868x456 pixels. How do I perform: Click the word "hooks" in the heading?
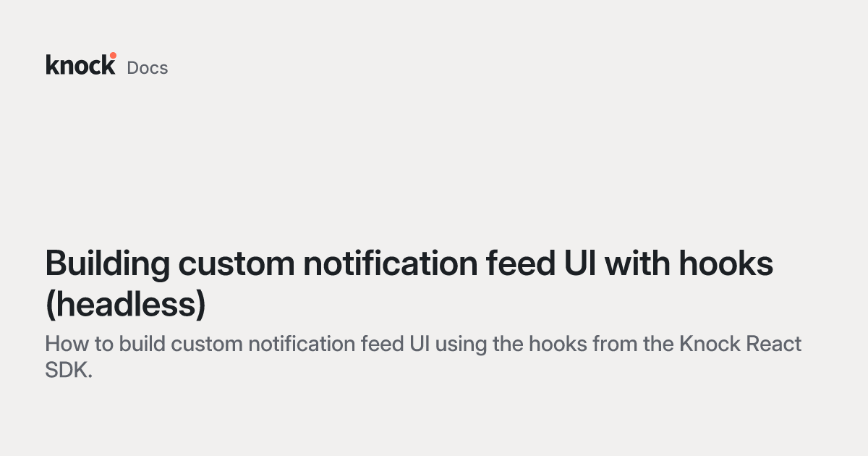(726, 265)
